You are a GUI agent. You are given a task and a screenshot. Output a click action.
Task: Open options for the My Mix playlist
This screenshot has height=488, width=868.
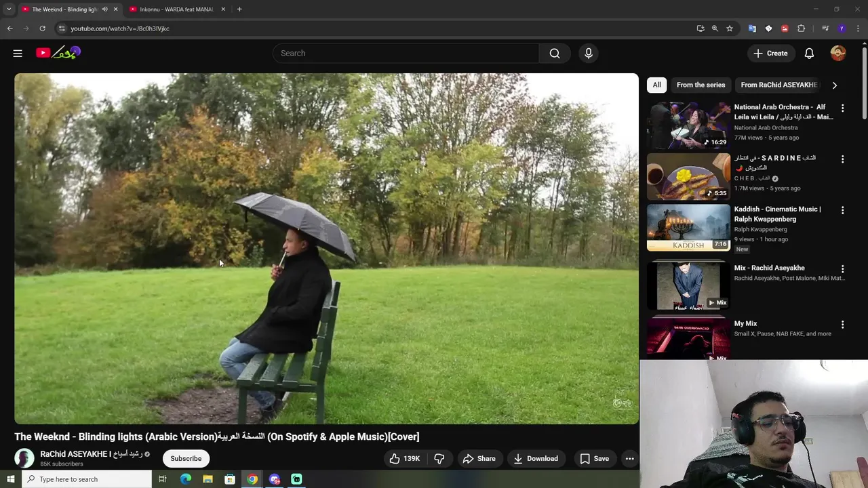click(842, 325)
